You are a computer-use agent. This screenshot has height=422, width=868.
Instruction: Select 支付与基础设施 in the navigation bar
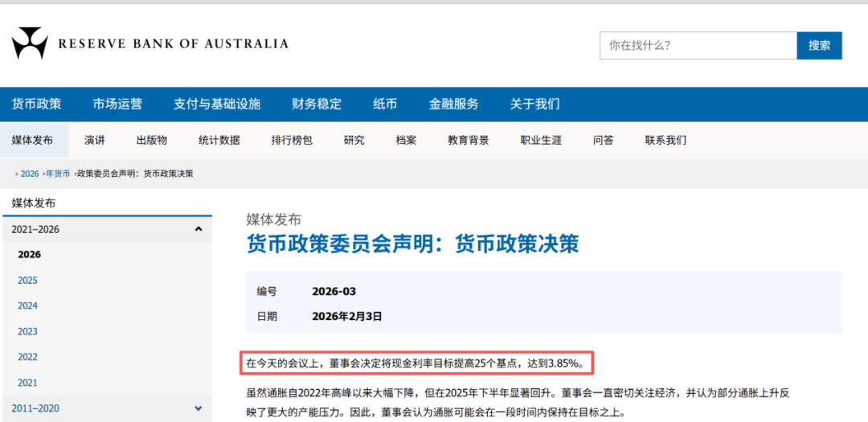217,104
